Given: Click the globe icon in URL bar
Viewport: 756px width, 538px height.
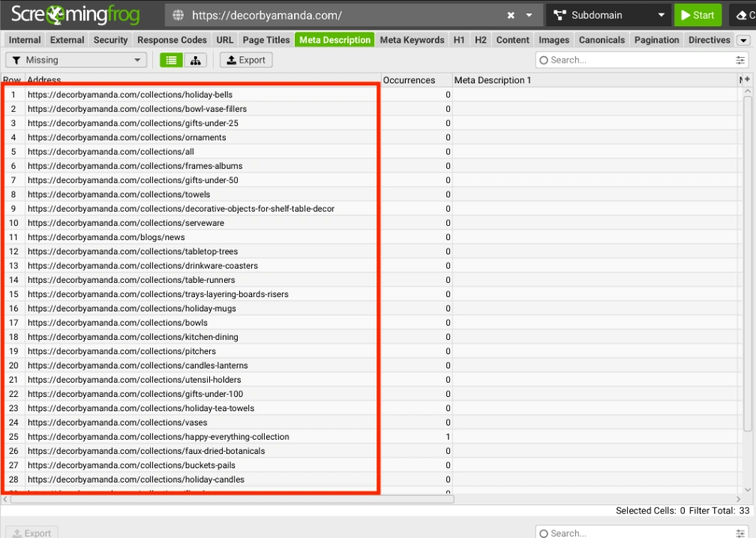Looking at the screenshot, I should coord(178,15).
